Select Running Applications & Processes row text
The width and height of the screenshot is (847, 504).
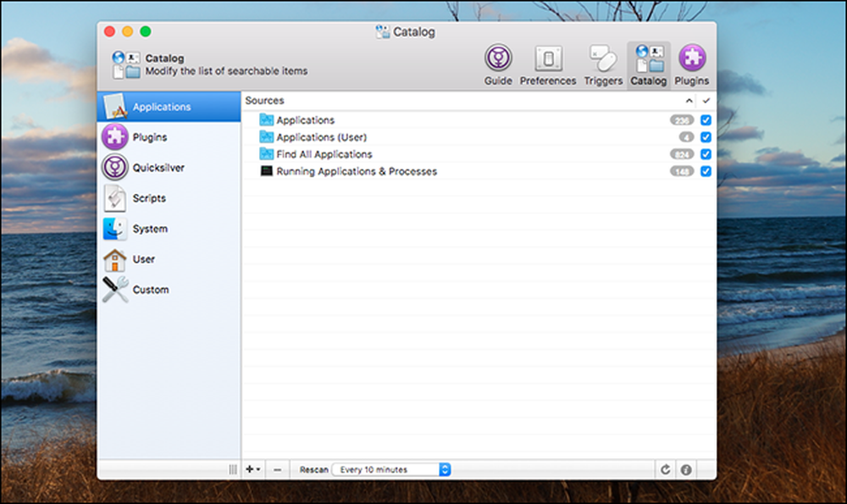pos(357,171)
